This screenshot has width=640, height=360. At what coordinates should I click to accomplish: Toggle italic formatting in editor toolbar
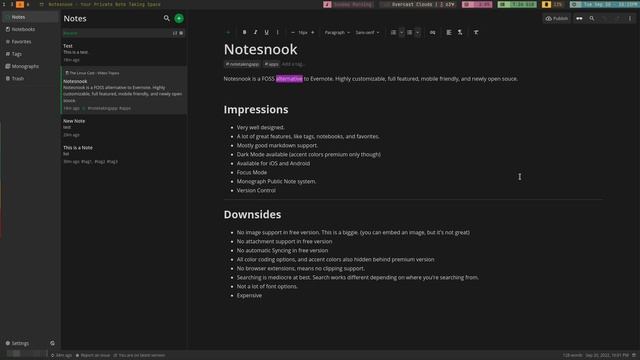[256, 32]
